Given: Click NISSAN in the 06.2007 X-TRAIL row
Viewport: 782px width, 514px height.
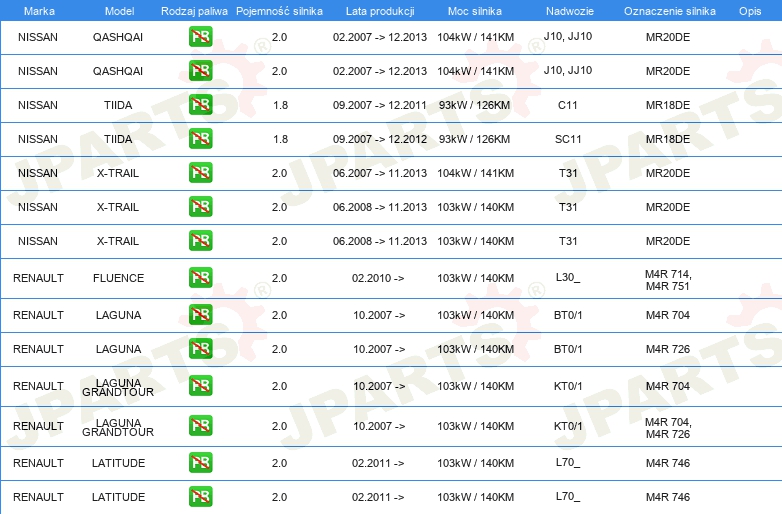Looking at the screenshot, I should (x=38, y=173).
